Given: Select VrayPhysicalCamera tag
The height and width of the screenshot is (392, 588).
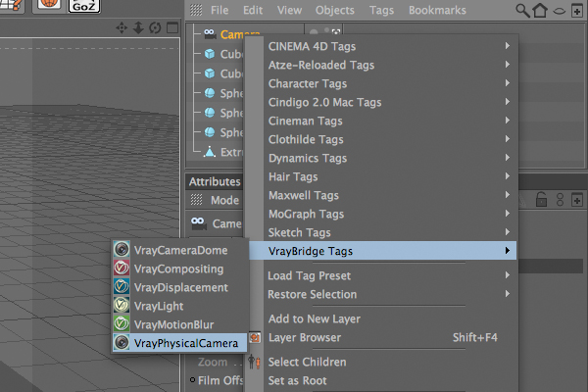Looking at the screenshot, I should pos(179,342).
